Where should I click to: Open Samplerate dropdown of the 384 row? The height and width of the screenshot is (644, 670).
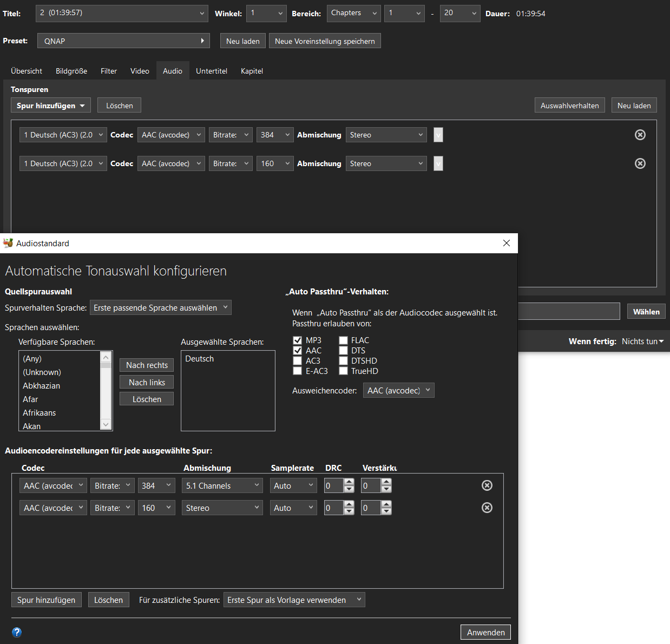[293, 485]
